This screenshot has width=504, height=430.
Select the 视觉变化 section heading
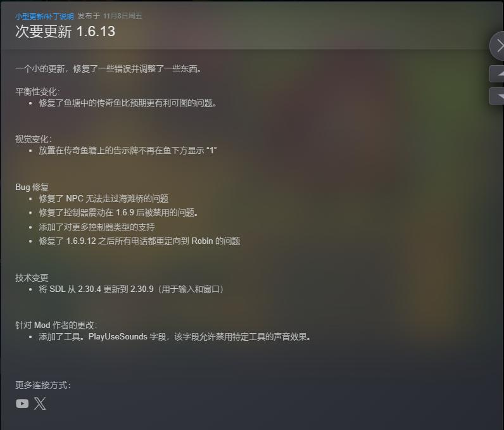(x=34, y=139)
